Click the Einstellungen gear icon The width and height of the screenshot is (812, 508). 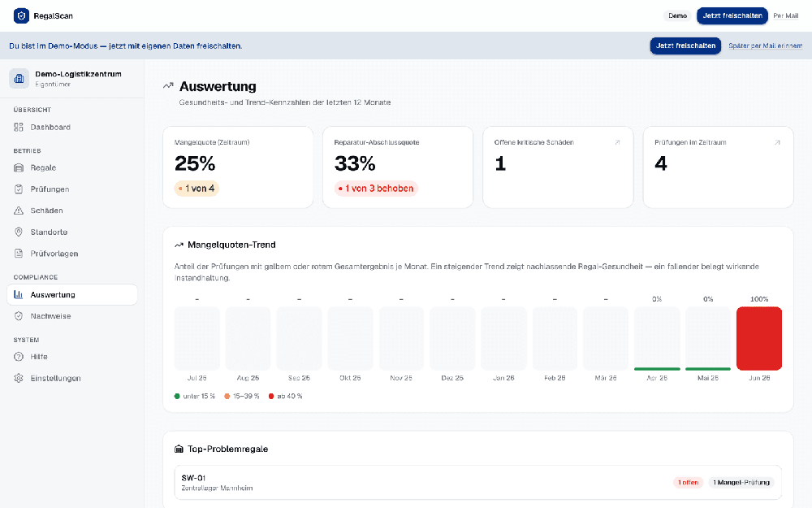(x=19, y=379)
